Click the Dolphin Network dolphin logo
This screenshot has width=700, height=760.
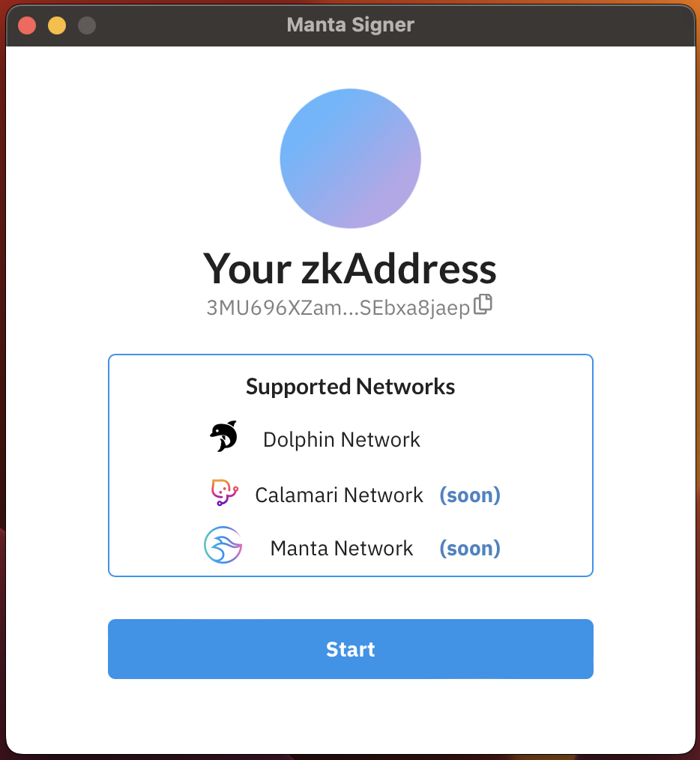click(x=223, y=436)
